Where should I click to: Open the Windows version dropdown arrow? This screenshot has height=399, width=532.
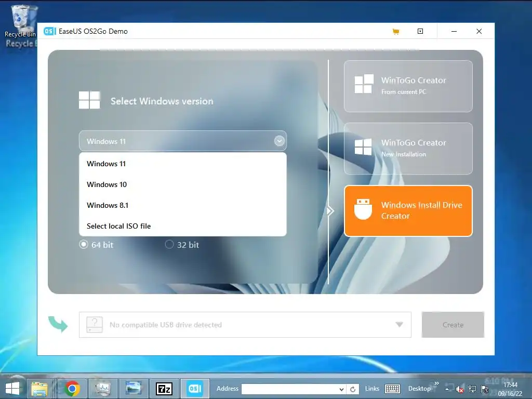[x=279, y=141]
